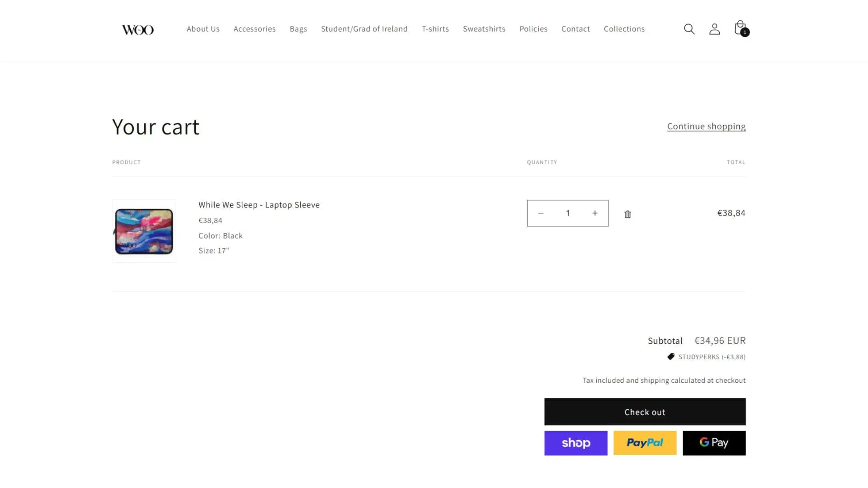Click the tax and shipping note text
Viewport: 868px width, 488px height.
664,380
